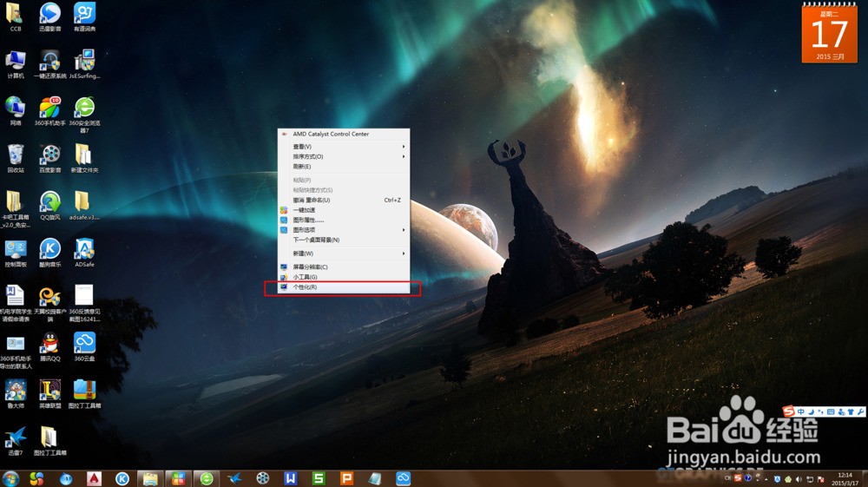This screenshot has height=487, width=868.
Task: Open the 腾讯QQ desktop icon
Action: pyautogui.click(x=49, y=344)
